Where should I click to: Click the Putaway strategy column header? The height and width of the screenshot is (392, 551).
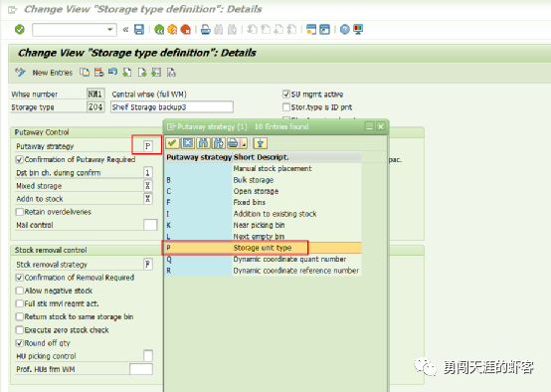(199, 157)
